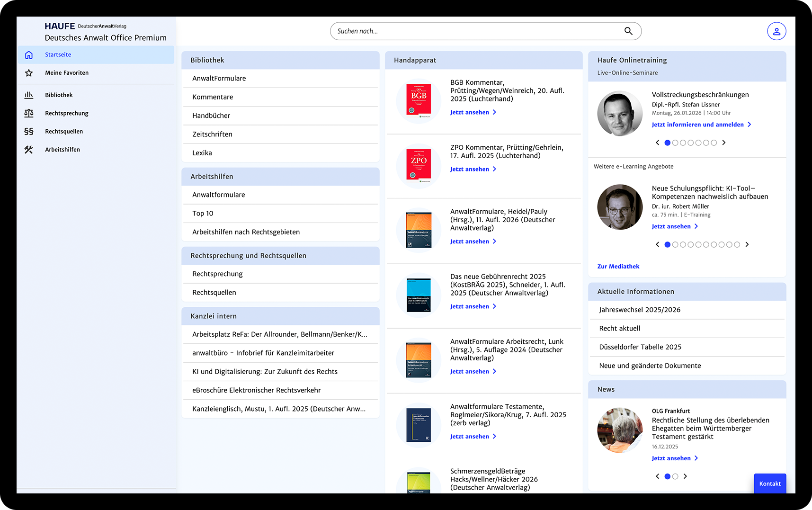Click the magnifying glass search icon
Screen dimensions: 812x510
tap(628, 31)
